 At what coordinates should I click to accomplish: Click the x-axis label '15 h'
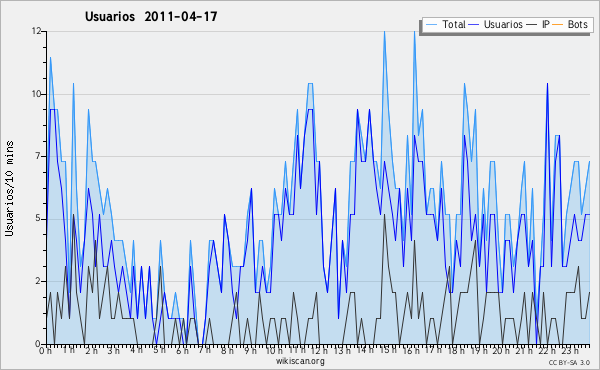click(388, 350)
